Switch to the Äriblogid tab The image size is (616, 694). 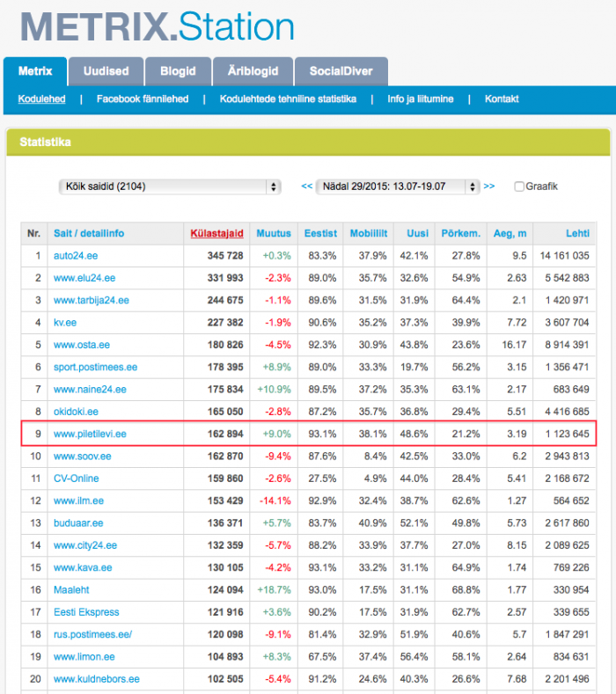[x=253, y=71]
